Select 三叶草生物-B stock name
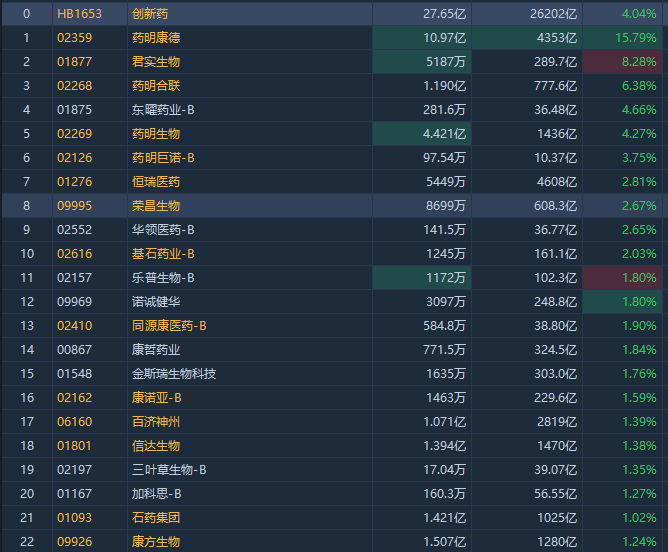This screenshot has height=552, width=668. point(169,469)
